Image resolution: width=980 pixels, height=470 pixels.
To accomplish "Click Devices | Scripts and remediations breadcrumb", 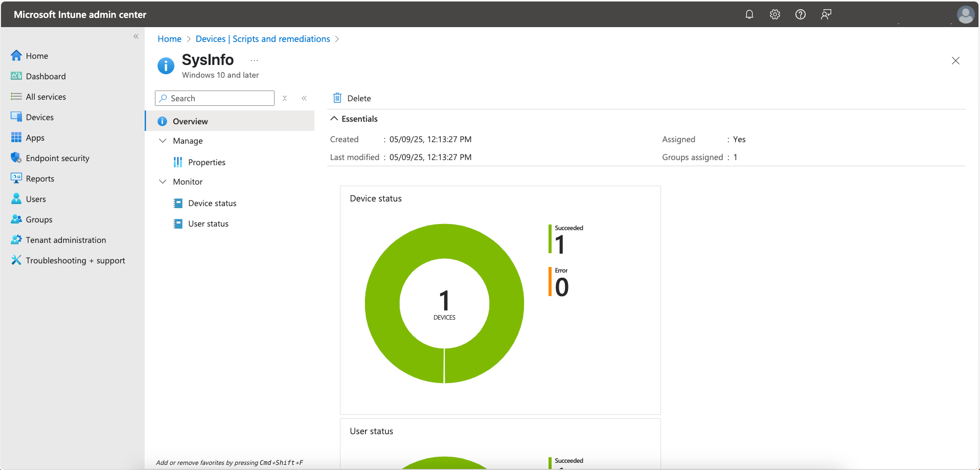I will (263, 39).
